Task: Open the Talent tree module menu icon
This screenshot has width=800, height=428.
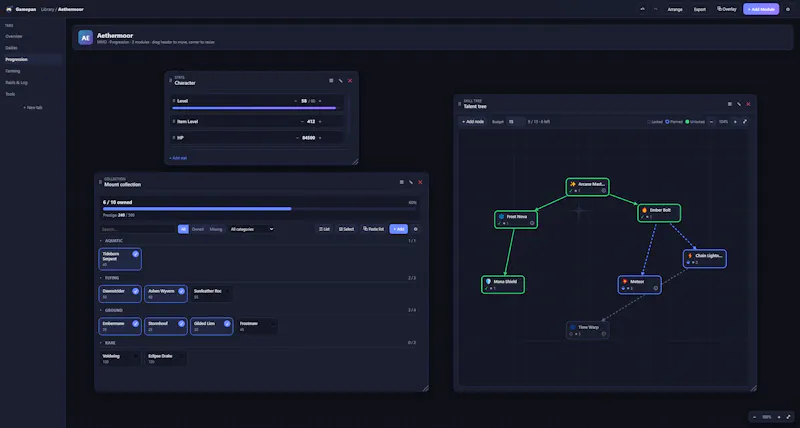Action: click(x=730, y=104)
